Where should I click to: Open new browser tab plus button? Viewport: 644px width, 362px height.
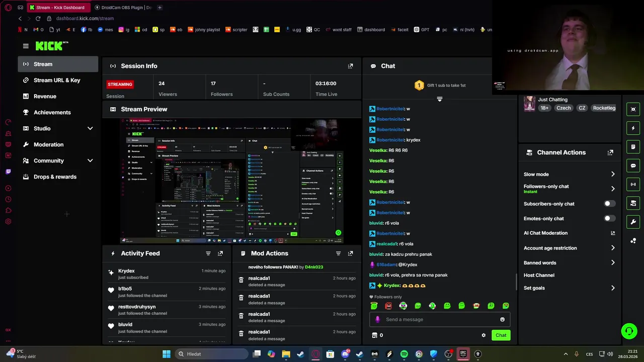tap(159, 8)
